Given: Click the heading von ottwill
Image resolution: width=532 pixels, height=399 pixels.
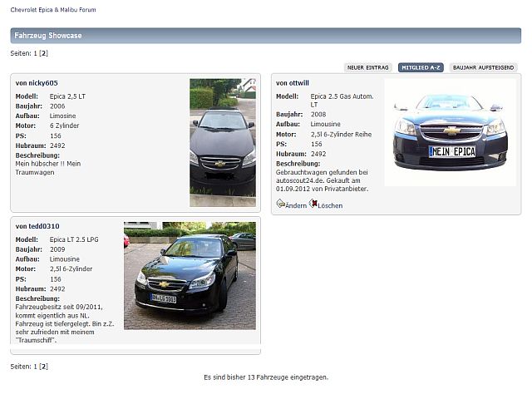Looking at the screenshot, I should point(293,83).
